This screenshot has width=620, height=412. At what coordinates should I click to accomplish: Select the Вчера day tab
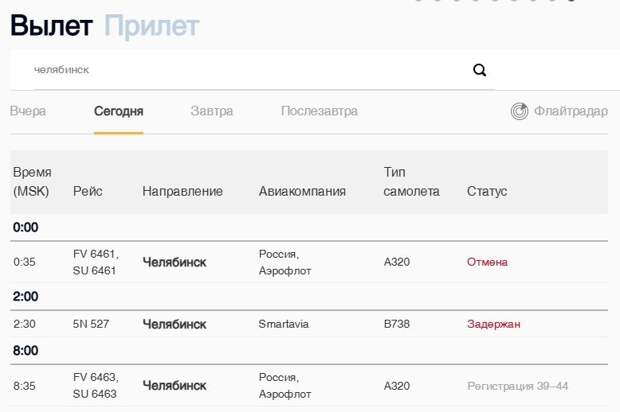click(28, 111)
